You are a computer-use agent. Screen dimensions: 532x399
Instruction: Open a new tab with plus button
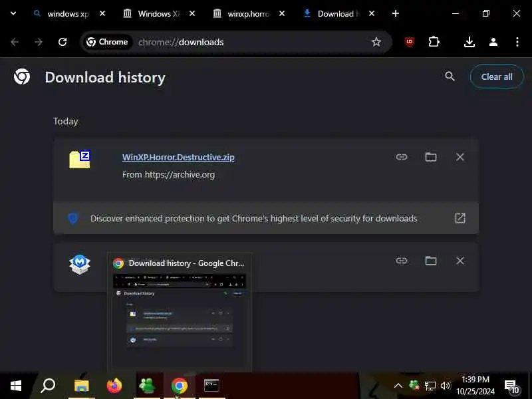click(395, 13)
